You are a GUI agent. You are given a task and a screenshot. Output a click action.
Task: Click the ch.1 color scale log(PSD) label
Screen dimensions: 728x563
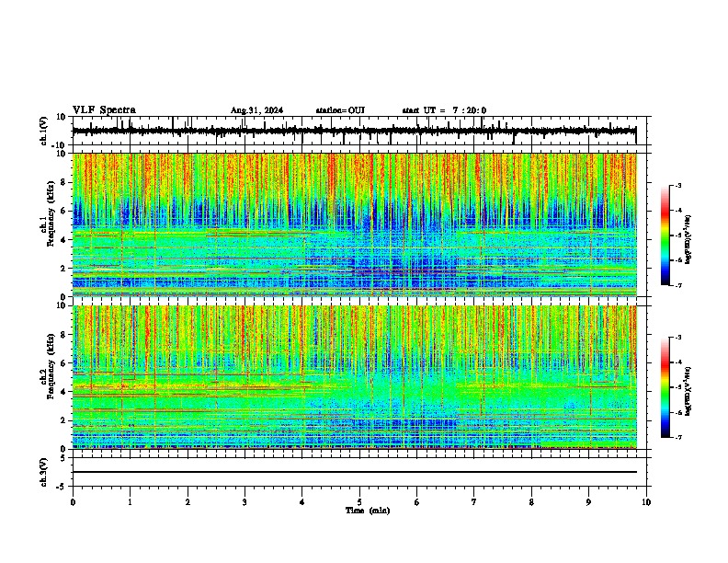coord(688,240)
